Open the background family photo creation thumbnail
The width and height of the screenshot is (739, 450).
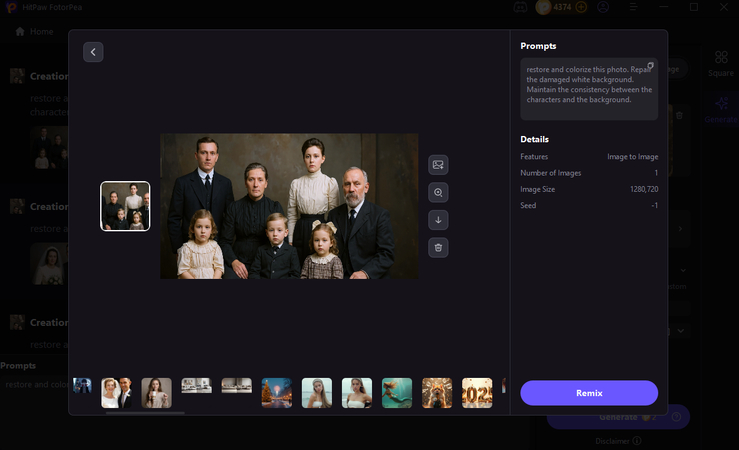click(x=49, y=148)
